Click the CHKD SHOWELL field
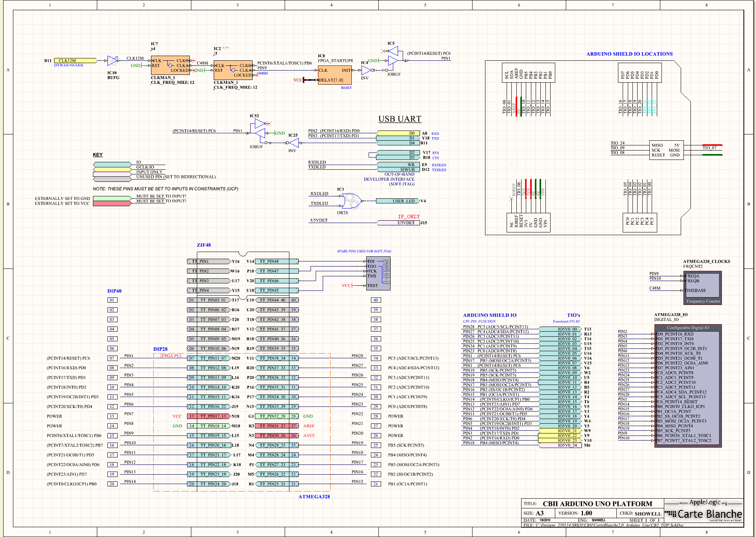 coord(640,513)
